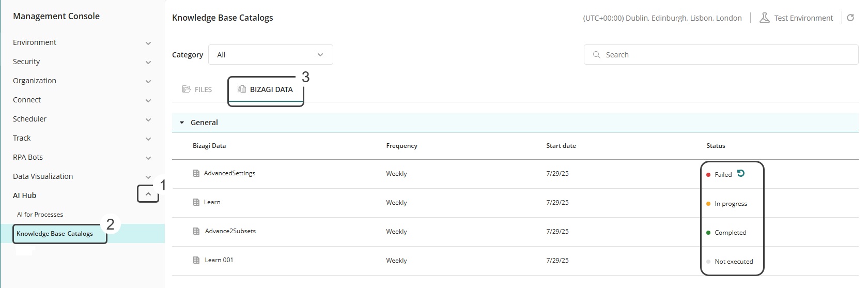Open the Learn Bizagi data entry

212,202
